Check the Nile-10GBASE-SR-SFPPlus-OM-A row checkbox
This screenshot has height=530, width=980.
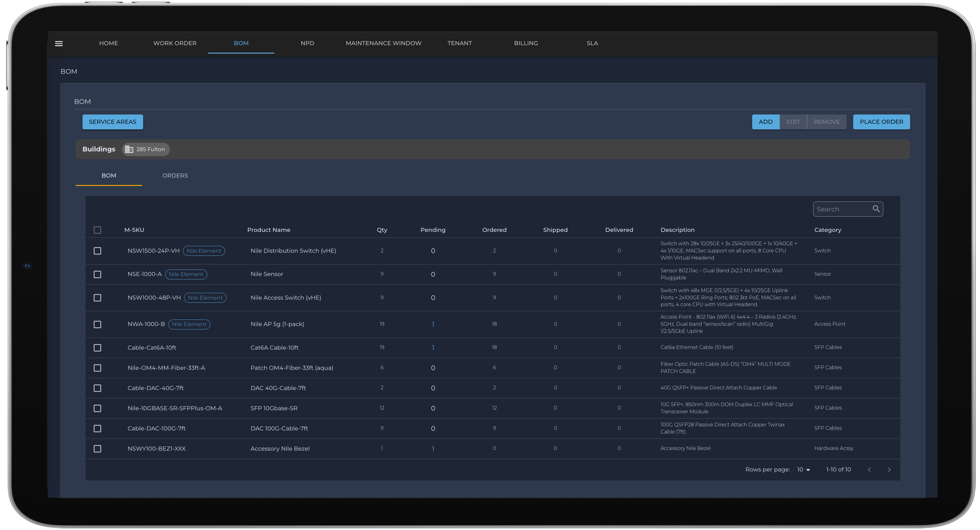(x=98, y=408)
